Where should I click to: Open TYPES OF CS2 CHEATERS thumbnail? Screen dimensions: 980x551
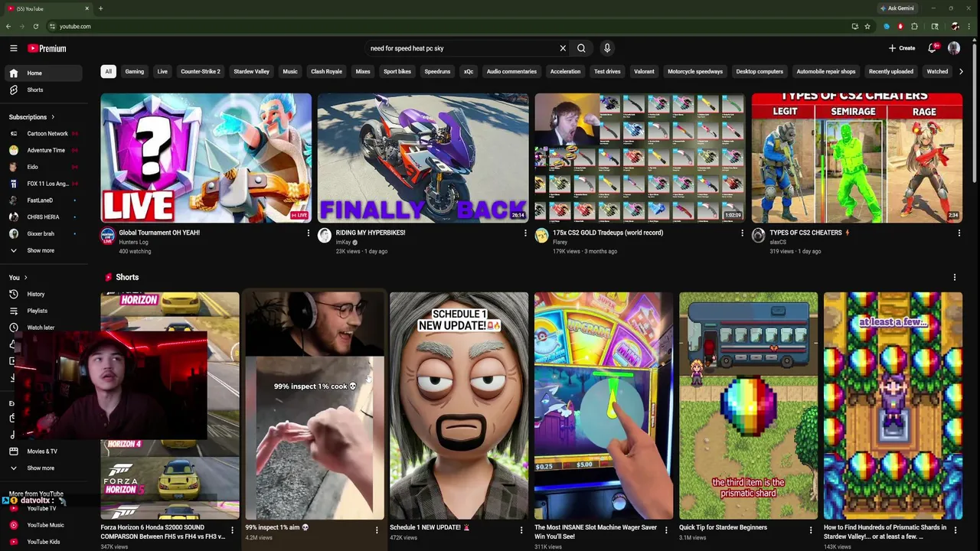(857, 158)
